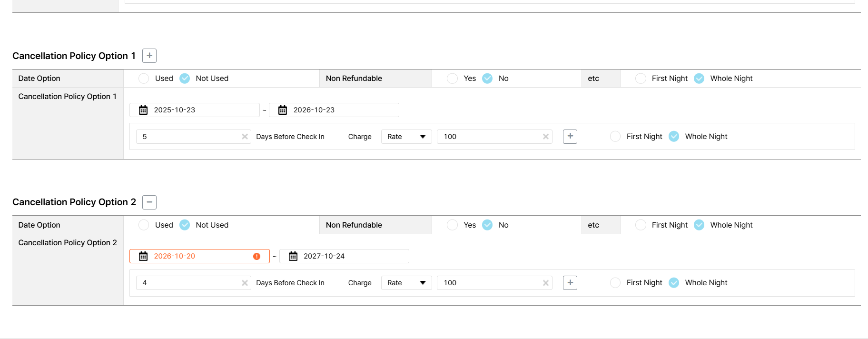
Task: Select First Night in Option 2 charge row
Action: click(x=615, y=283)
